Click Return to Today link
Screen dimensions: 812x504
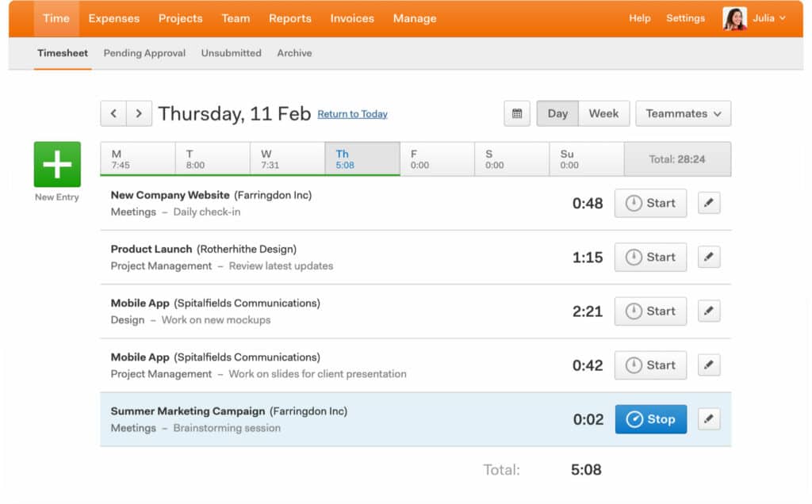coord(352,114)
